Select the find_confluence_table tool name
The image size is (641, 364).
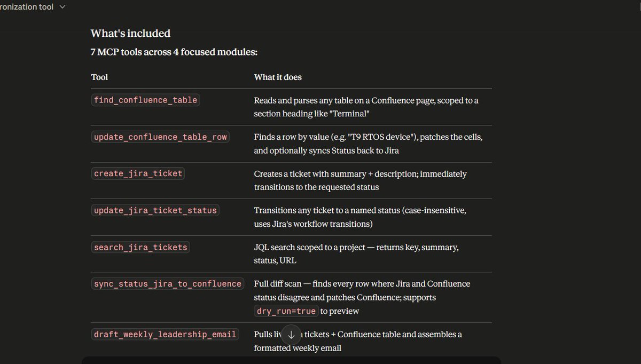[145, 100]
